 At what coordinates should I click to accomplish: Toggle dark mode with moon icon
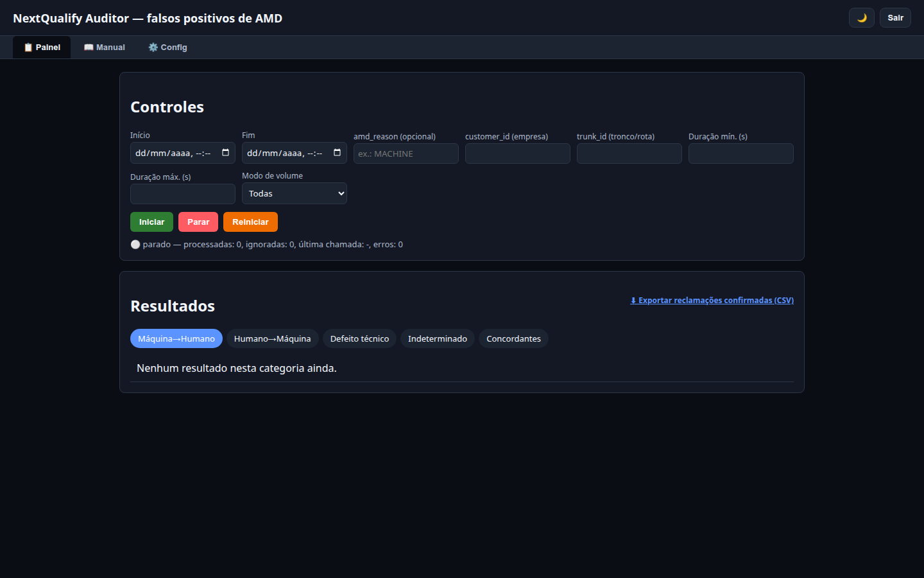click(x=861, y=18)
